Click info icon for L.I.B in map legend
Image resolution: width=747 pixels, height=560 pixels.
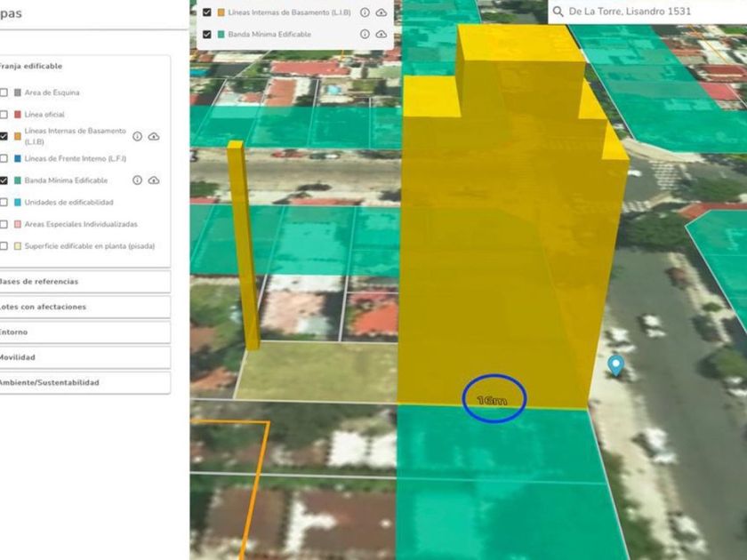click(x=365, y=12)
